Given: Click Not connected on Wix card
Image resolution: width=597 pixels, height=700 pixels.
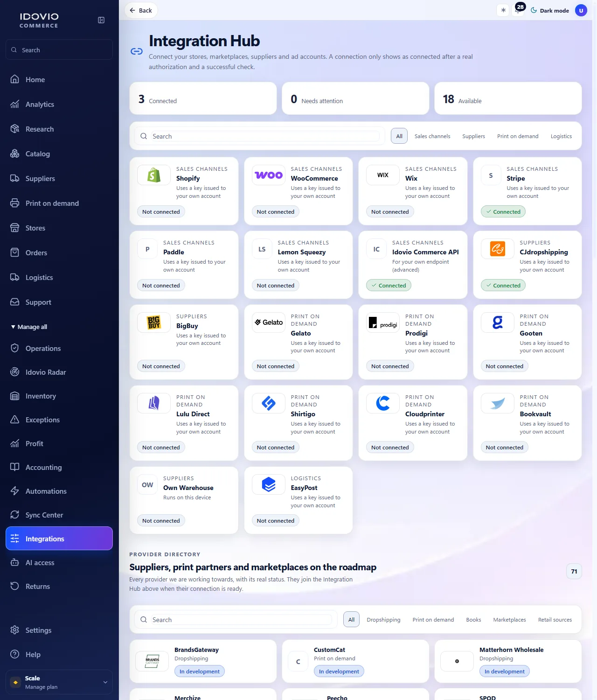Looking at the screenshot, I should 390,212.
